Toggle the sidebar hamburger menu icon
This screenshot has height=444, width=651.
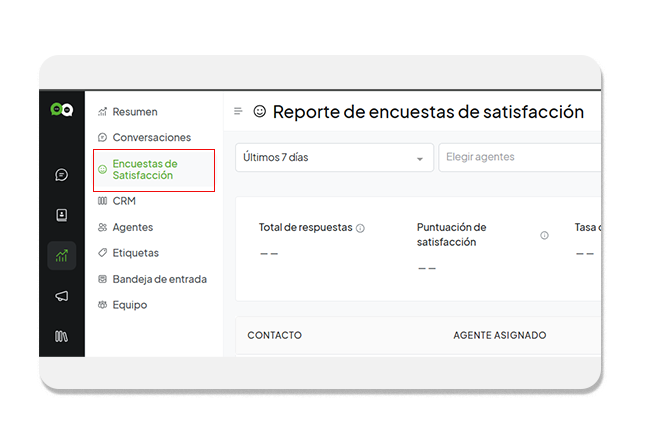coord(238,111)
